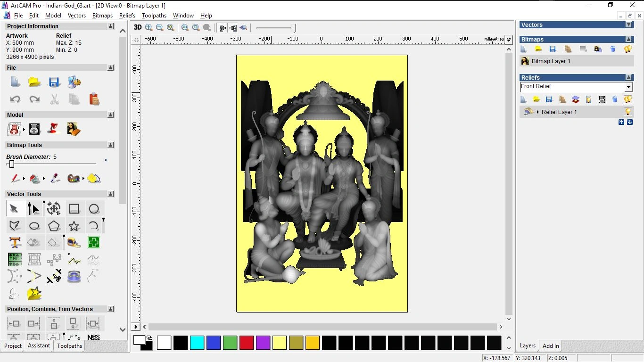The height and width of the screenshot is (362, 644).
Task: Open the Vectors menu
Action: 77,15
